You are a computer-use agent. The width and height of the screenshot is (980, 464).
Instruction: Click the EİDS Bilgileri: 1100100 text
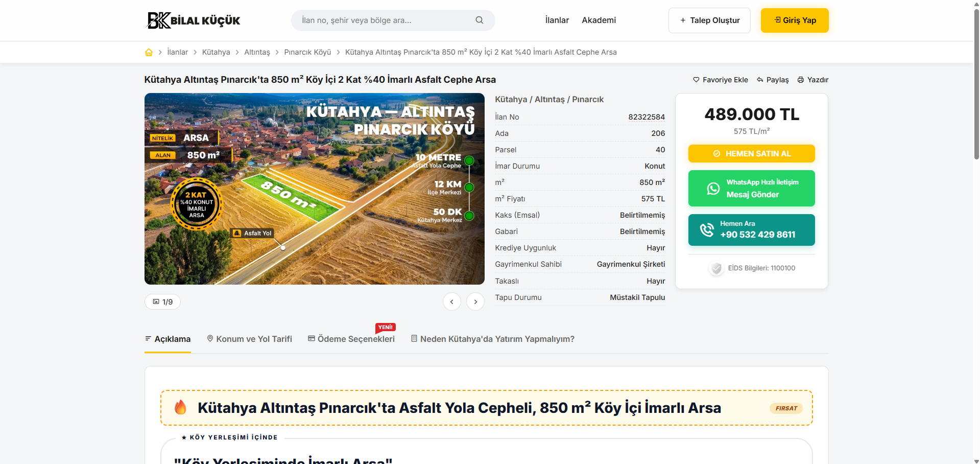[x=761, y=268]
